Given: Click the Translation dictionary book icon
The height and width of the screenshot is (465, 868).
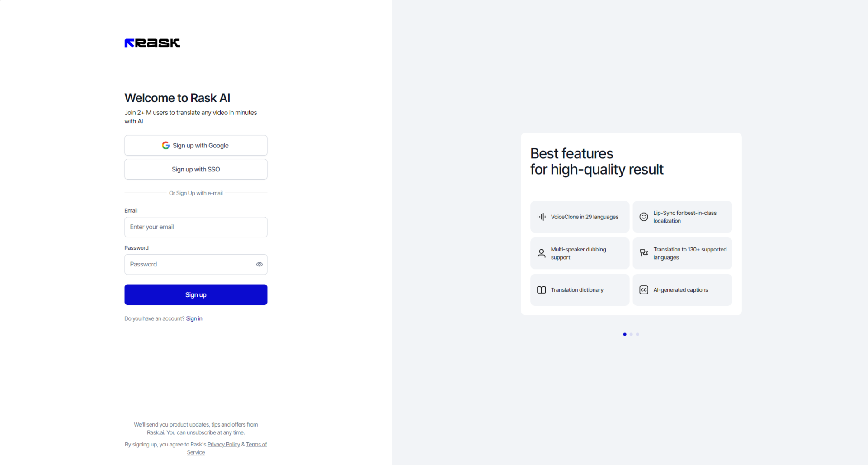Looking at the screenshot, I should (541, 290).
